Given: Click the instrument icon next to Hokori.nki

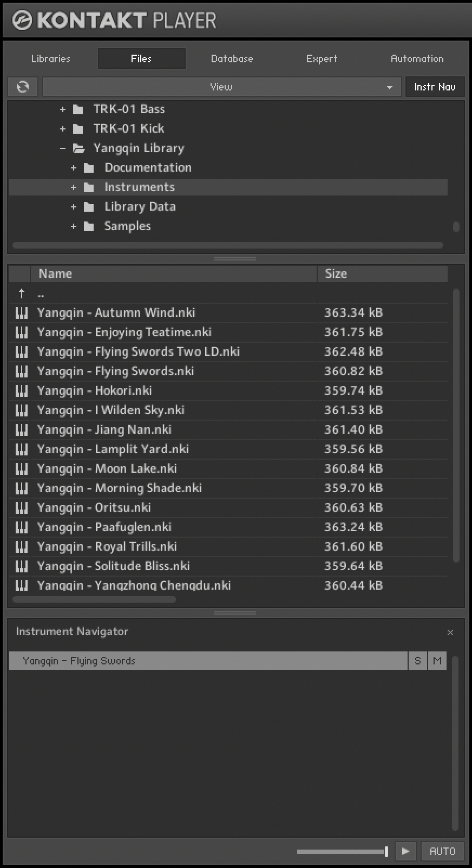Looking at the screenshot, I should pos(22,391).
